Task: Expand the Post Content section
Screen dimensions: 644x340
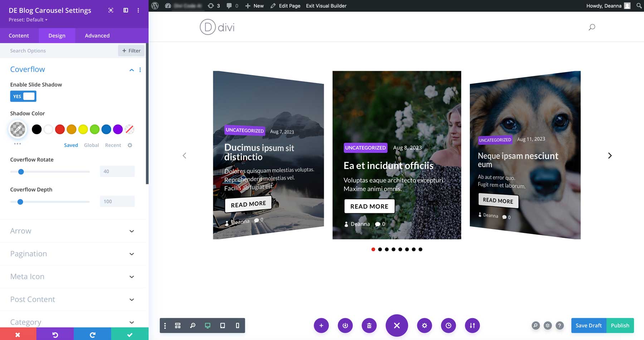Action: 74,300
